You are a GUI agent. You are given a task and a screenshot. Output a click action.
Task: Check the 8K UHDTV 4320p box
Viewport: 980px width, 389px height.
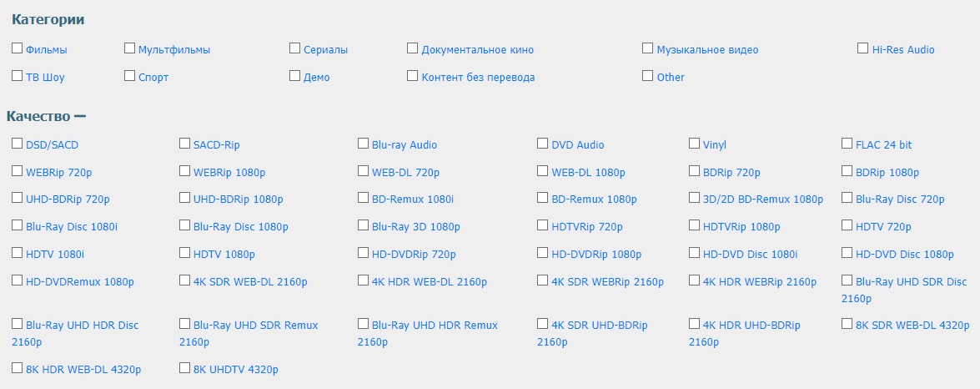pos(185,367)
